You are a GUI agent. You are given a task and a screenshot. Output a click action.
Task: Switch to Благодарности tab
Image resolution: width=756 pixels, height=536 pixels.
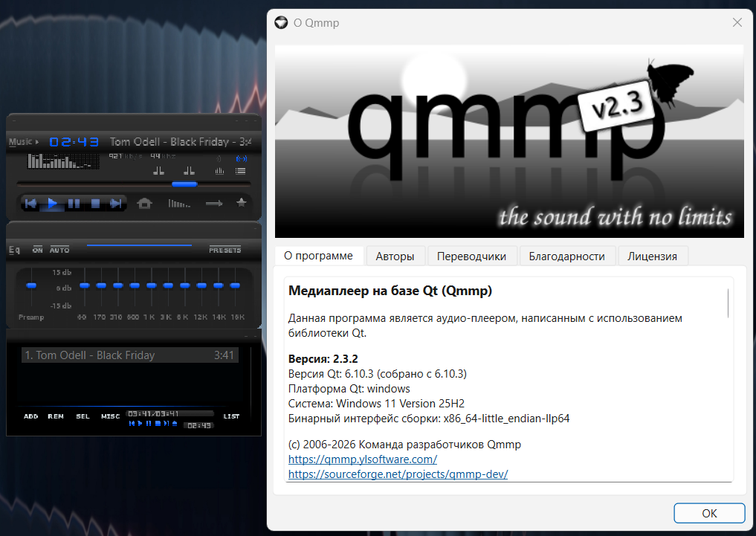click(x=566, y=256)
